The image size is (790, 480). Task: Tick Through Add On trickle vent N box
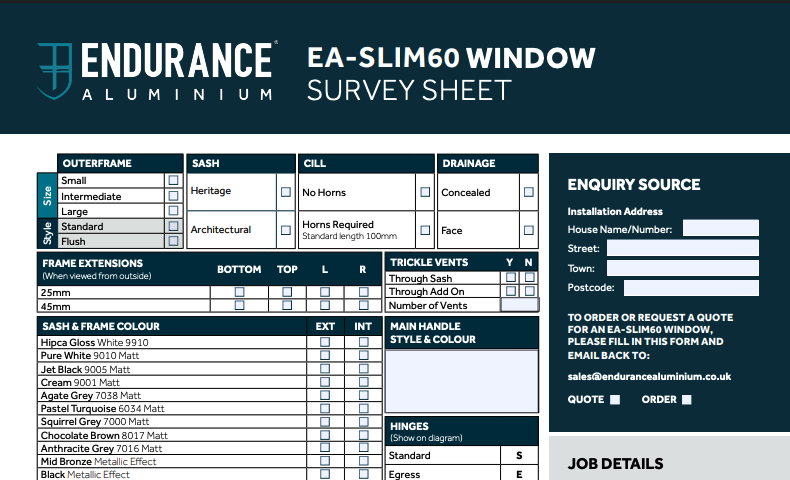point(529,291)
